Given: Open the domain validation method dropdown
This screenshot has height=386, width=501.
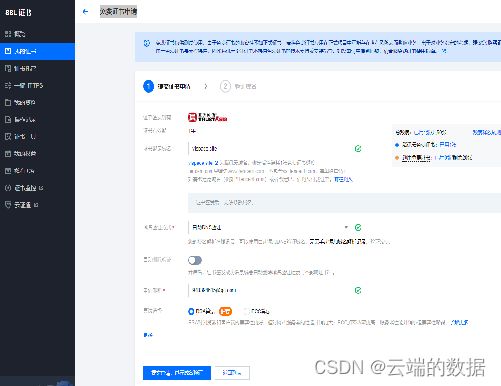Looking at the screenshot, I should 269,227.
